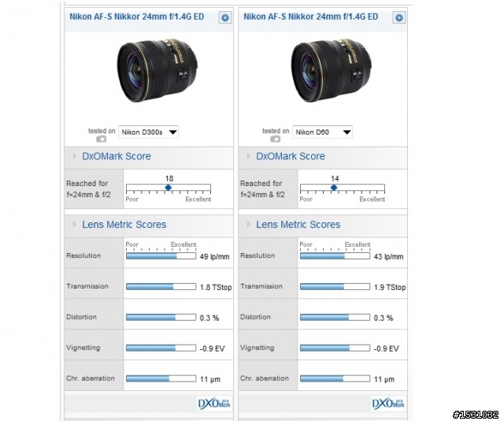Open the Nikon D300s camera dropdown

[149, 132]
